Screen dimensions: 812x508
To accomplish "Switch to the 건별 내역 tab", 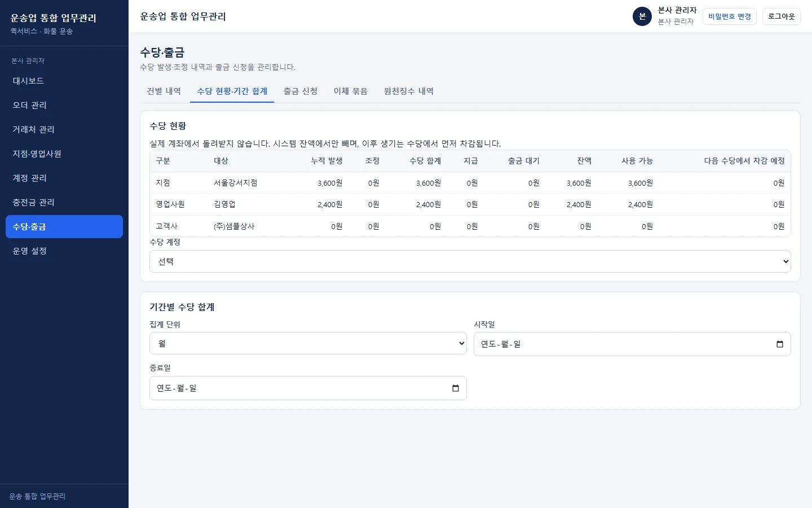I will [164, 91].
